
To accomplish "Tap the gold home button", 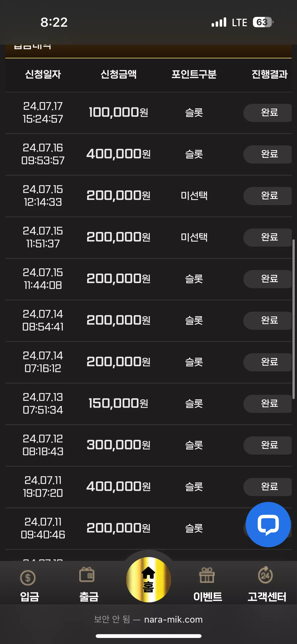I will tap(149, 579).
